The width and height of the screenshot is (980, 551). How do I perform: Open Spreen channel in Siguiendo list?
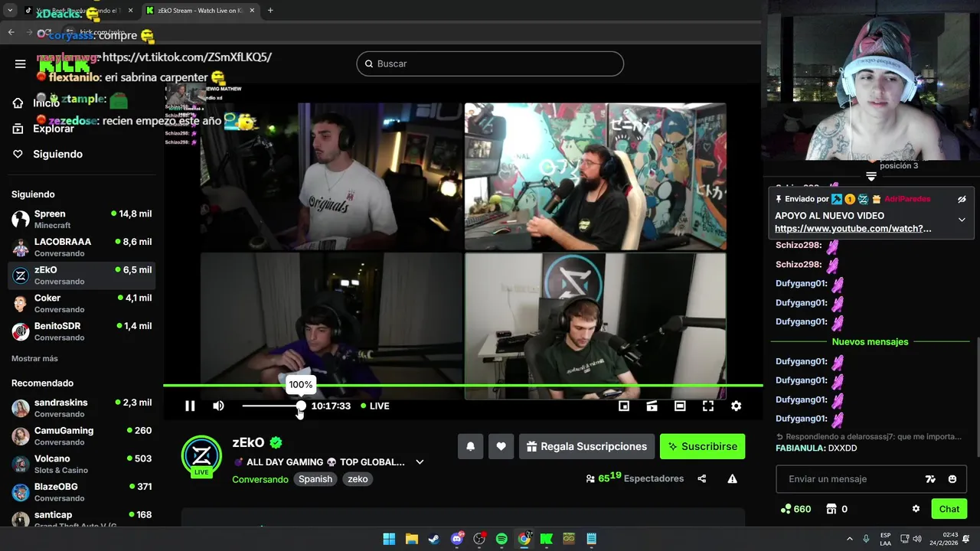(x=81, y=219)
